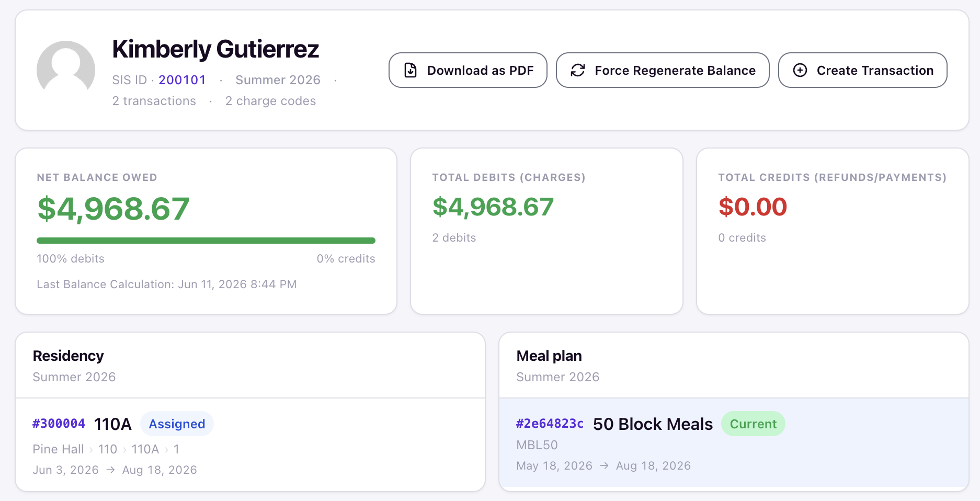Click the Current status badge
Screen dimensions: 980x501
point(753,424)
